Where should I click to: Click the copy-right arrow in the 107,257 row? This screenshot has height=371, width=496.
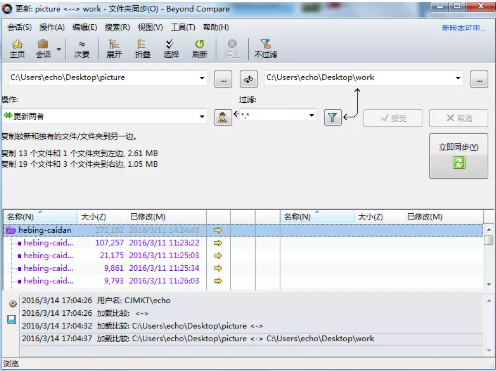(x=218, y=243)
